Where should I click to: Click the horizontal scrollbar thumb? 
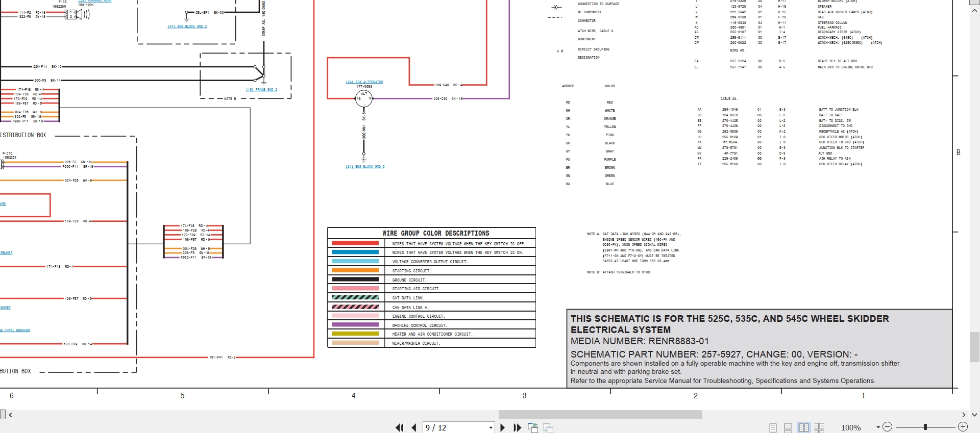(600, 415)
